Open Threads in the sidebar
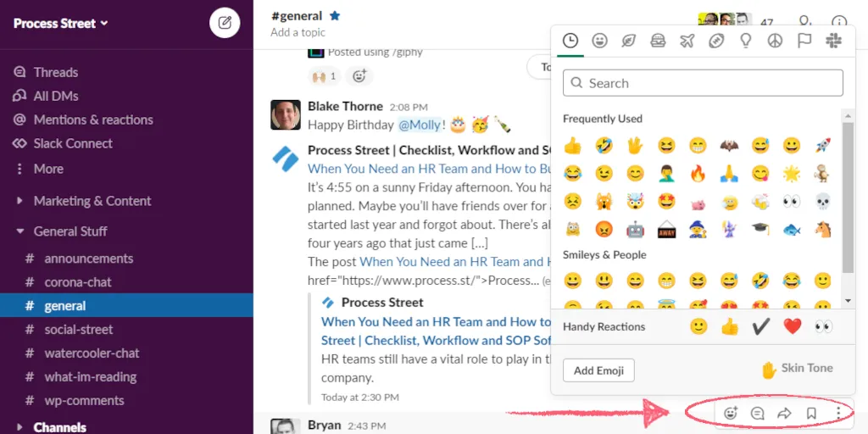 55,72
